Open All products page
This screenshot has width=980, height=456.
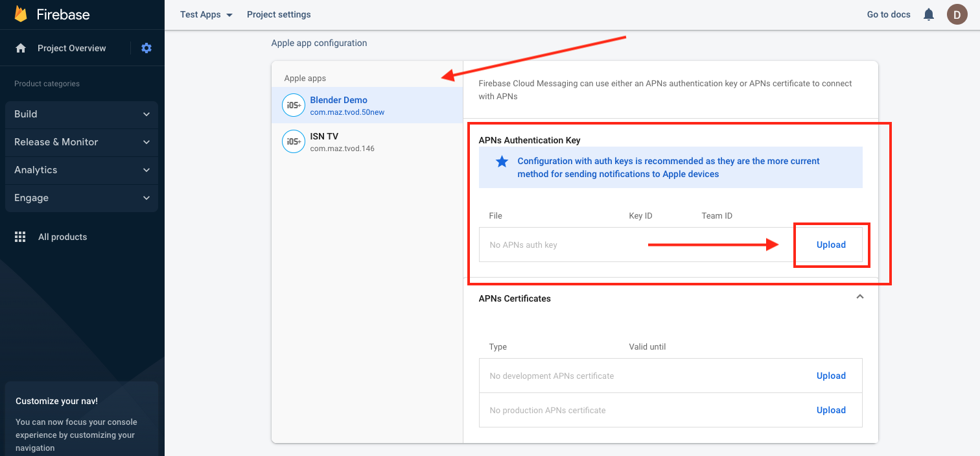coord(62,237)
